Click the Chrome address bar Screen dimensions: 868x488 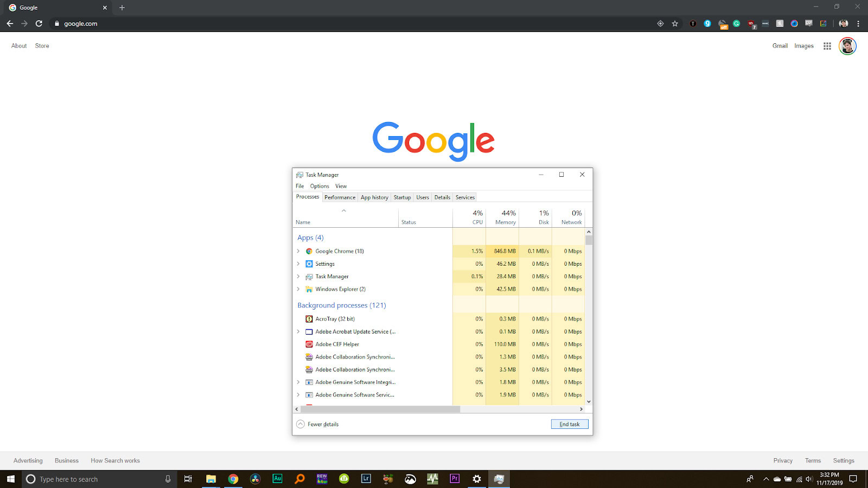coord(353,23)
